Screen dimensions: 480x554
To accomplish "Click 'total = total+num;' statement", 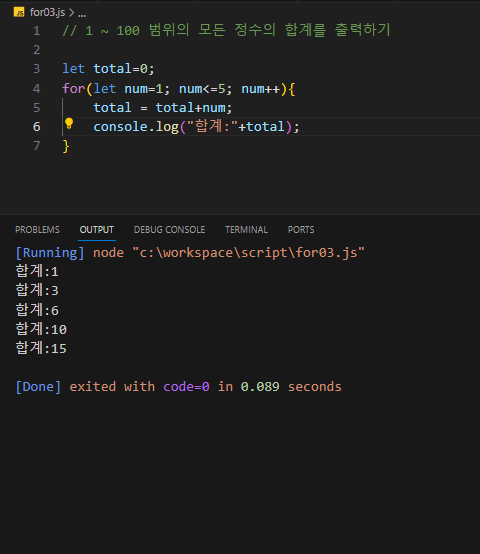I will point(162,107).
